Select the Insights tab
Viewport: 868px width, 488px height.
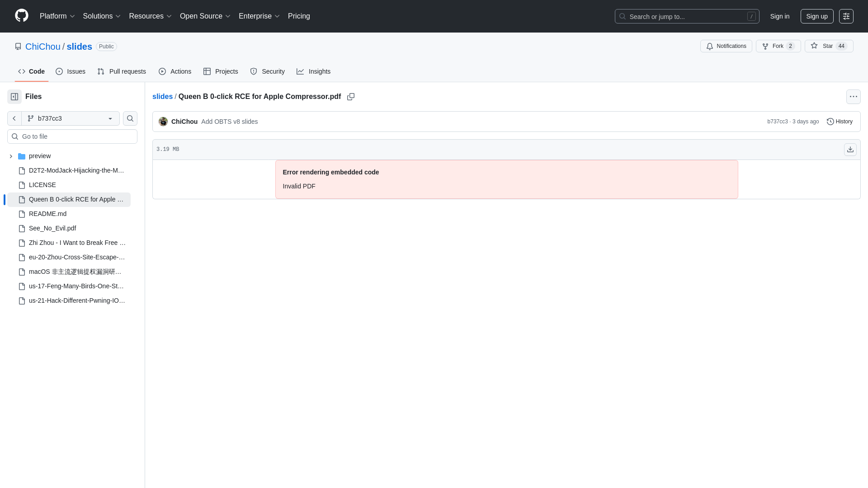click(x=313, y=71)
